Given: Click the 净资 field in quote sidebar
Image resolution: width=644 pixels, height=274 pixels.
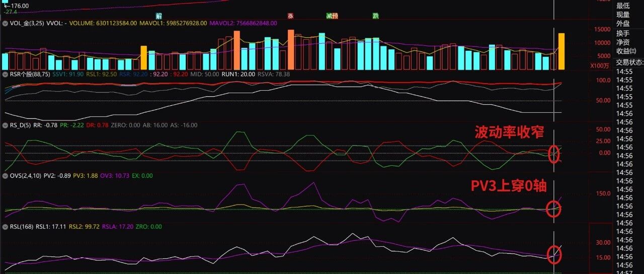Looking at the screenshot, I should coord(623,42).
